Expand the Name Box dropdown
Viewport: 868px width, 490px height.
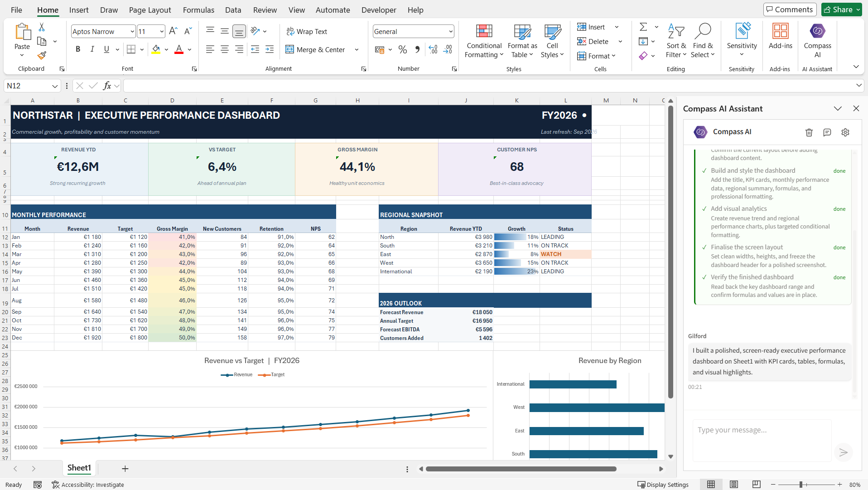pyautogui.click(x=55, y=86)
